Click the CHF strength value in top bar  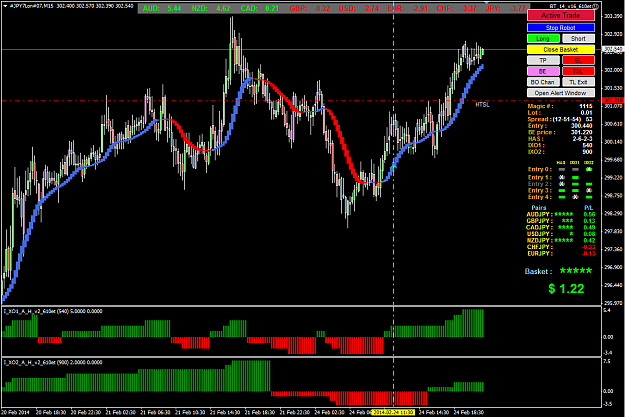point(468,8)
